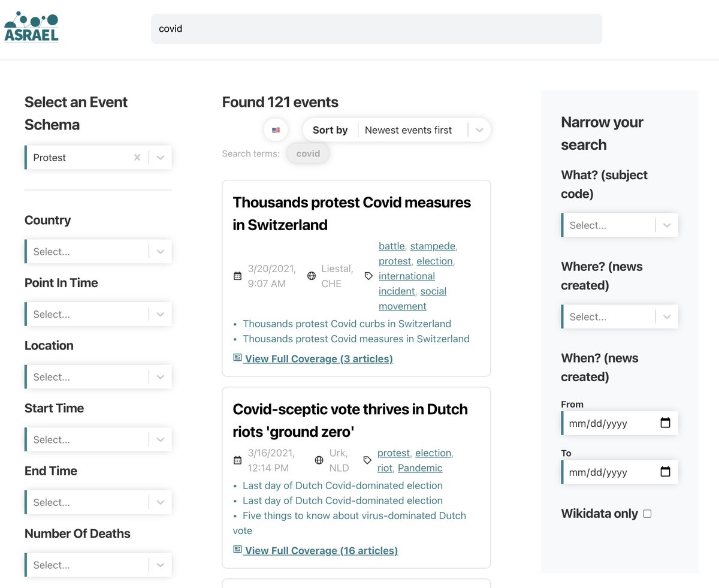Click inside the covid search box

[x=376, y=28]
